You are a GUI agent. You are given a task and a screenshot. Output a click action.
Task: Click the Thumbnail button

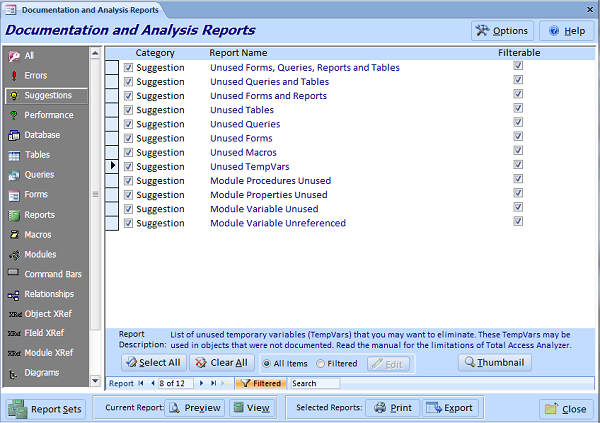494,362
